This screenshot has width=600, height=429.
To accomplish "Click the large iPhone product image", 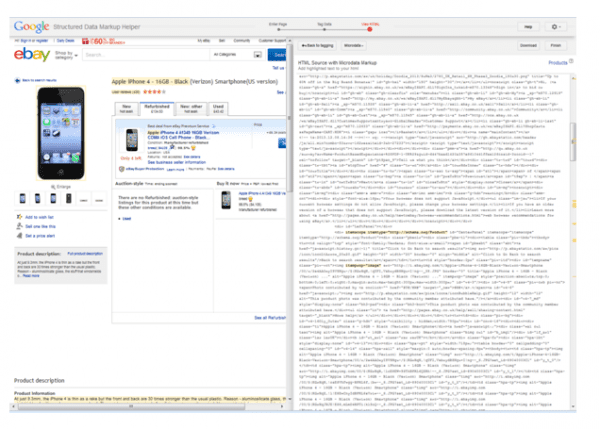I will (61, 133).
